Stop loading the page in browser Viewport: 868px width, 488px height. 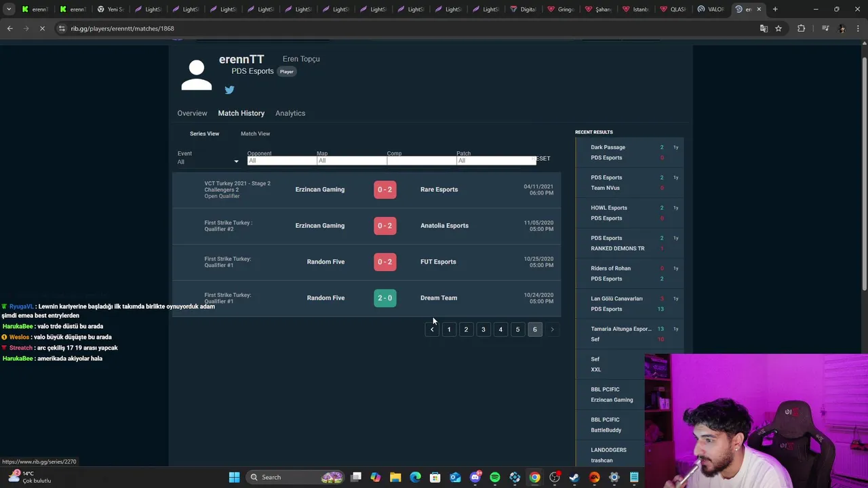coord(42,28)
